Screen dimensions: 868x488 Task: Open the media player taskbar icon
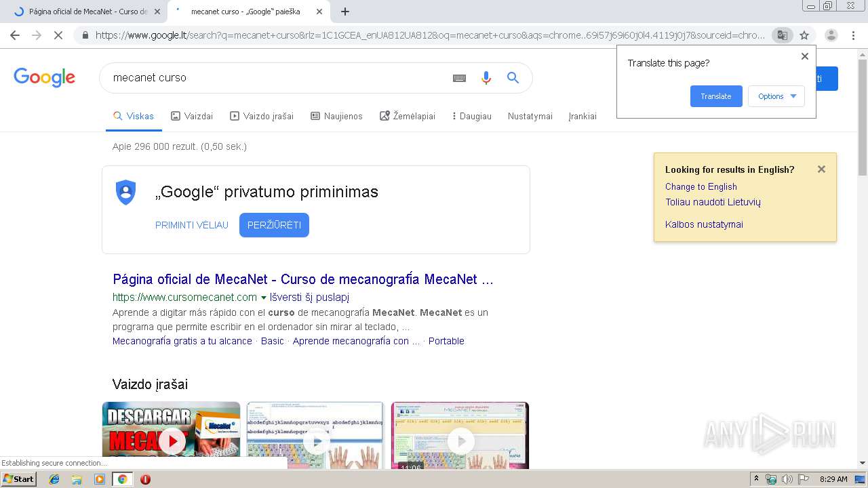coord(100,479)
